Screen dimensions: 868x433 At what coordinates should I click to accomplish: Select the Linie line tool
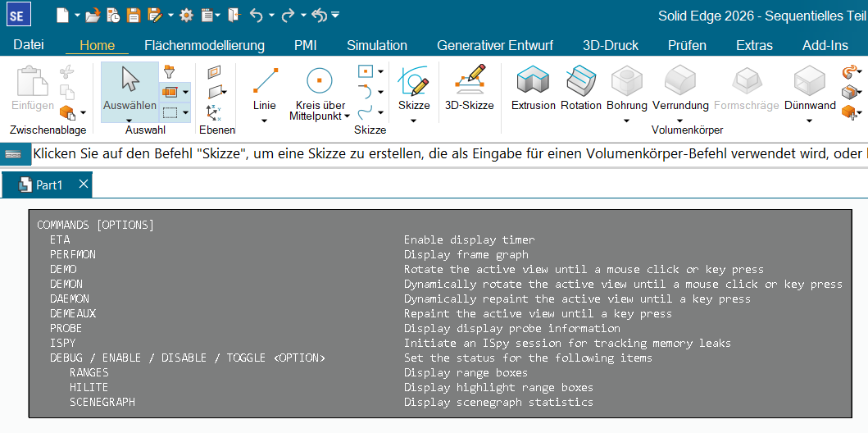click(265, 89)
